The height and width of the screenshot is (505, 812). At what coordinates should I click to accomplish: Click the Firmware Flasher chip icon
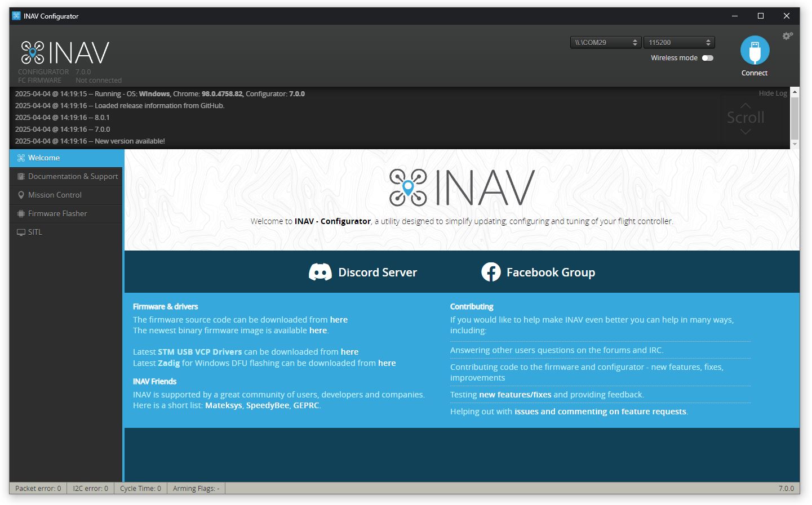[21, 214]
